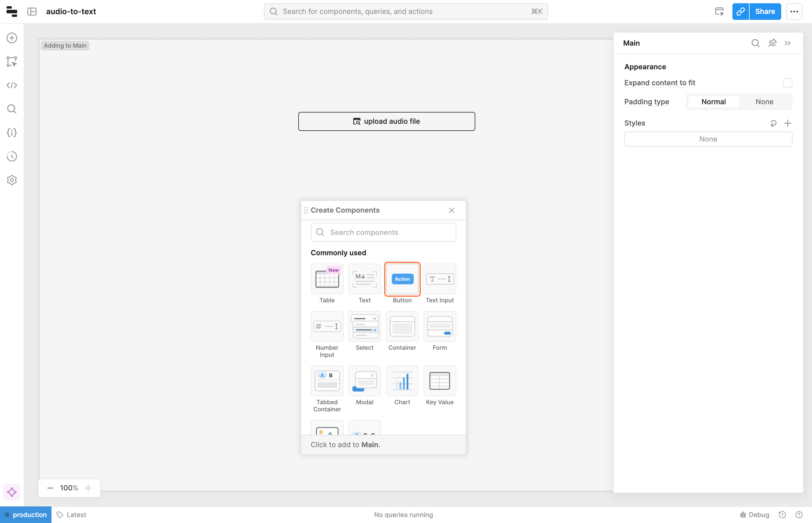This screenshot has width=812, height=523.
Task: Open the three-dots more menu
Action: (794, 12)
